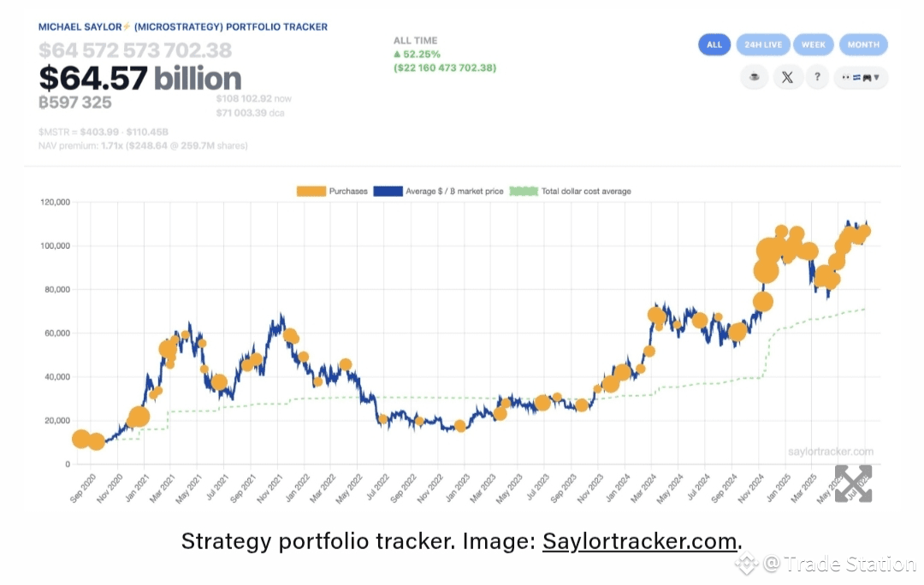Click the NAV premium 1.71x line
This screenshot has height=585, width=924.
(143, 145)
